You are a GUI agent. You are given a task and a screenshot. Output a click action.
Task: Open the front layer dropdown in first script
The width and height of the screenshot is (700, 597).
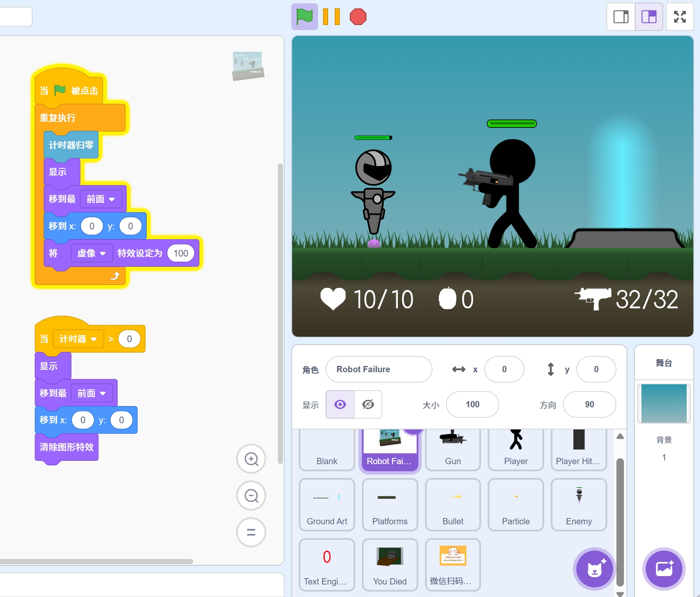pos(101,199)
